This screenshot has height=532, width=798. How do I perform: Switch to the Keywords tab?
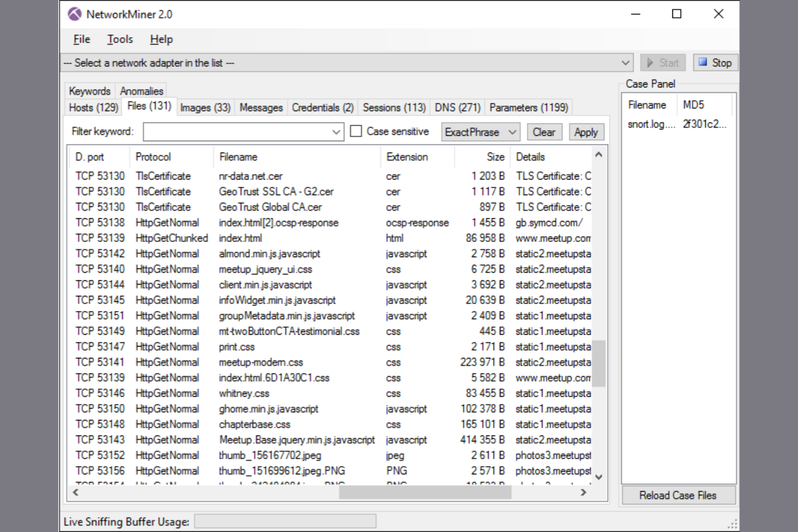click(90, 91)
